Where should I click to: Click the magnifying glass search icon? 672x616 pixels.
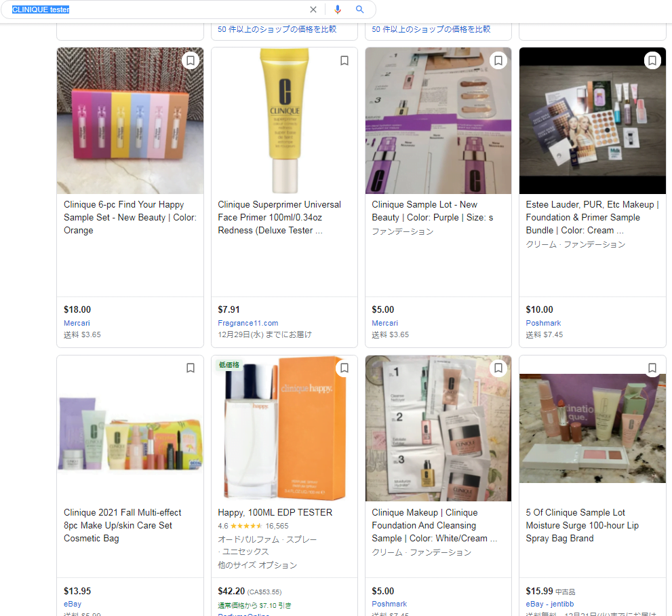(x=360, y=9)
